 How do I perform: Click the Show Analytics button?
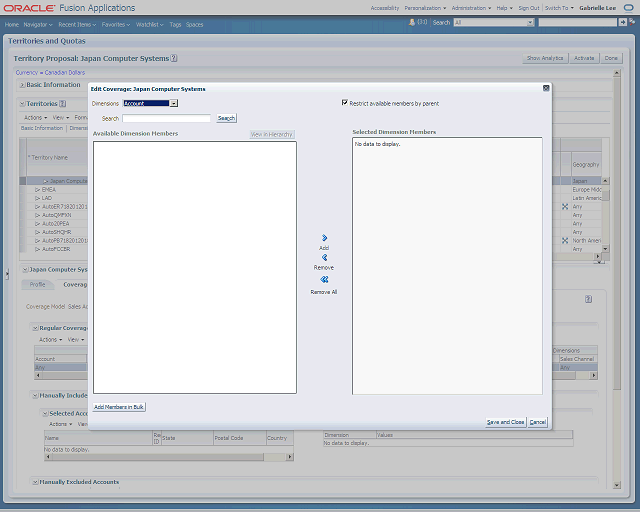(x=545, y=58)
